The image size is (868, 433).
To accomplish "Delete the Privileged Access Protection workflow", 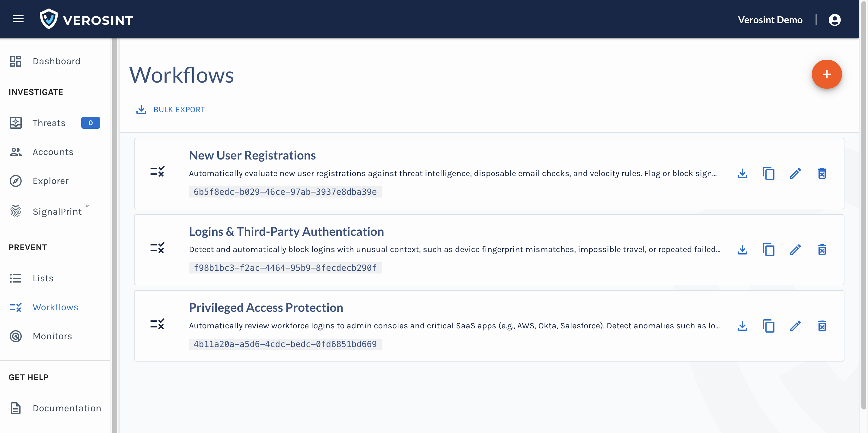I will (822, 326).
